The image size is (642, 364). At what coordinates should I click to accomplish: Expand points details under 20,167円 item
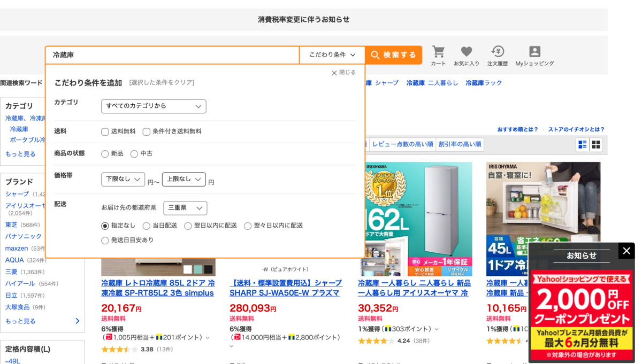[x=208, y=338]
